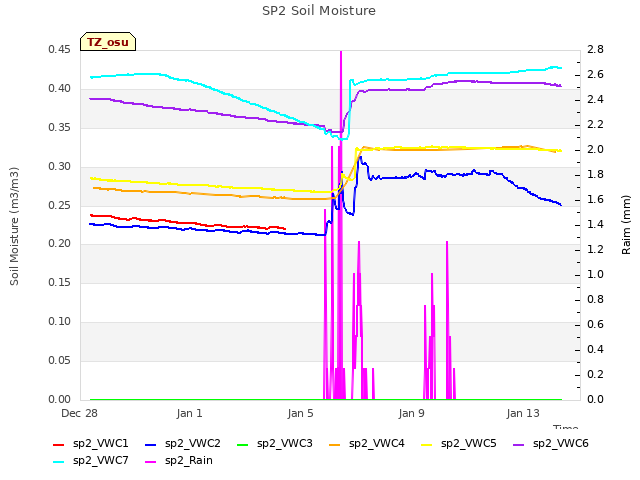Click the 1.2 right axis tick label
Image resolution: width=640 pixels, height=480 pixels.
595,249
